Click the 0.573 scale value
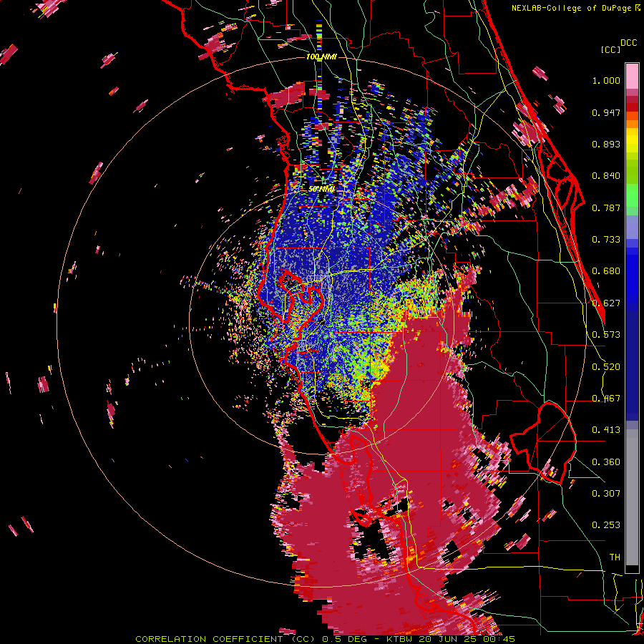The image size is (644, 644). [x=606, y=335]
